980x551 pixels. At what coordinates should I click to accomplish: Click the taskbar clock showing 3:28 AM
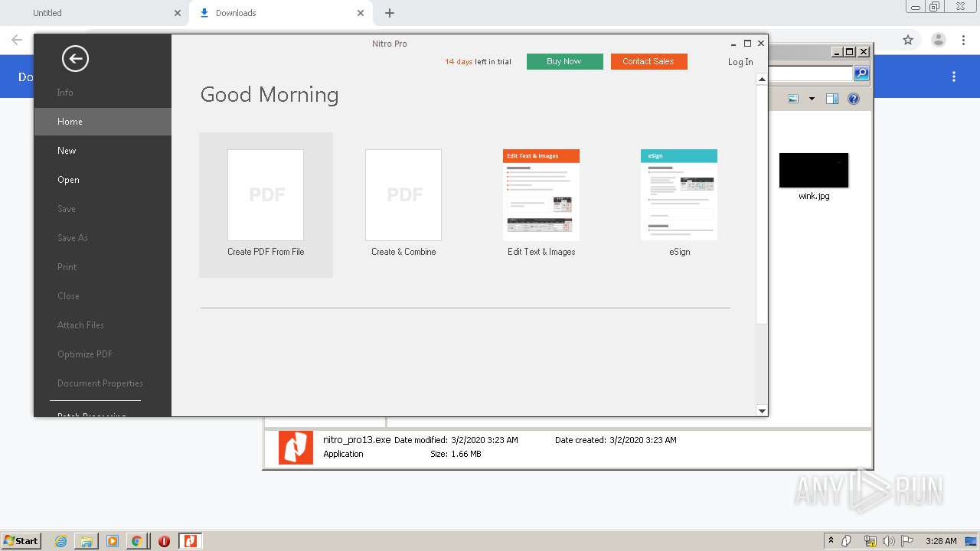[x=941, y=541]
